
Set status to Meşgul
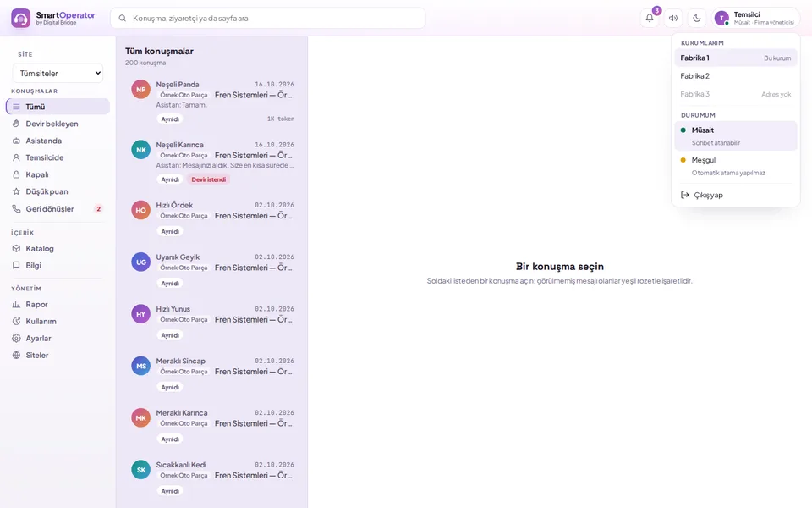tap(735, 166)
